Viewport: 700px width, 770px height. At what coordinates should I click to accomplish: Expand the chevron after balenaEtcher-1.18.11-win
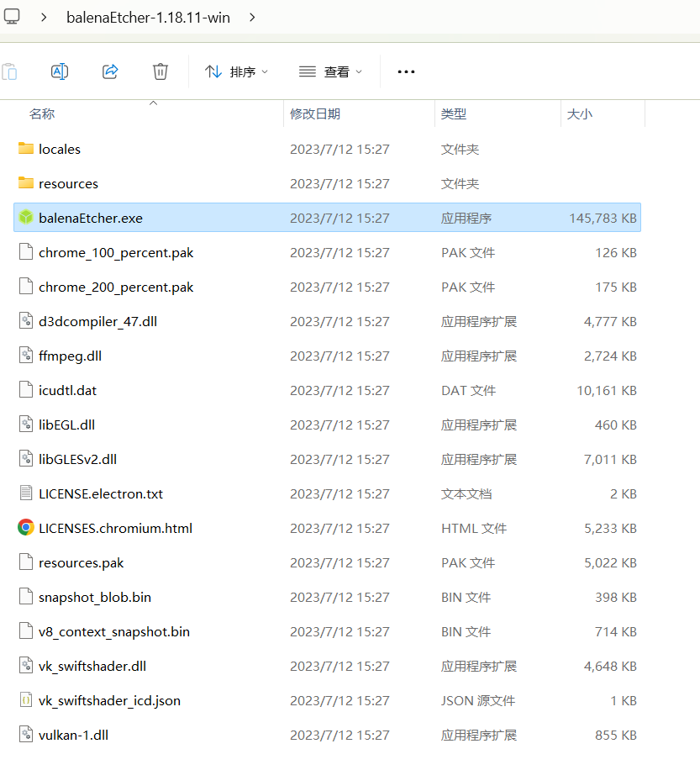pyautogui.click(x=253, y=17)
